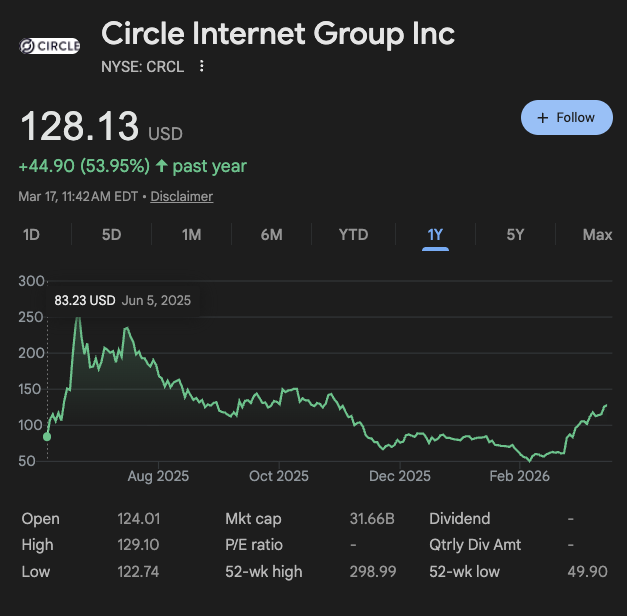
Task: Open the Disclaimer link
Action: tap(182, 197)
